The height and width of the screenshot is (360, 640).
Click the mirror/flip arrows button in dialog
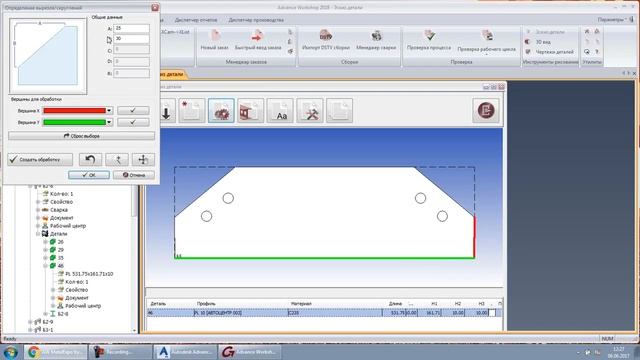(117, 160)
